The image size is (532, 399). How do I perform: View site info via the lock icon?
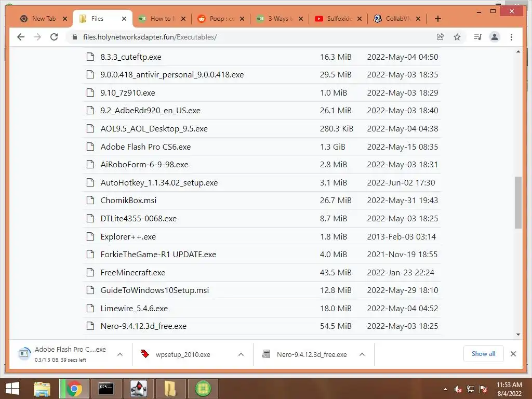75,37
